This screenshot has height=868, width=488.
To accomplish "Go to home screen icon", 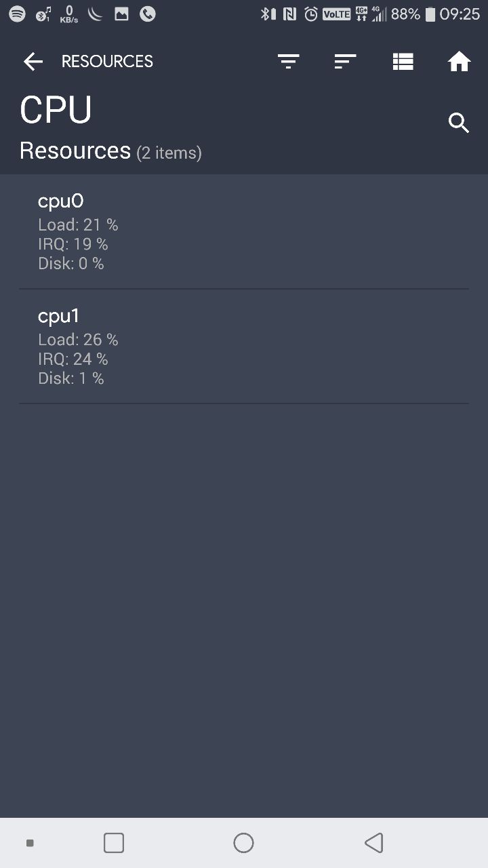I will pos(459,62).
